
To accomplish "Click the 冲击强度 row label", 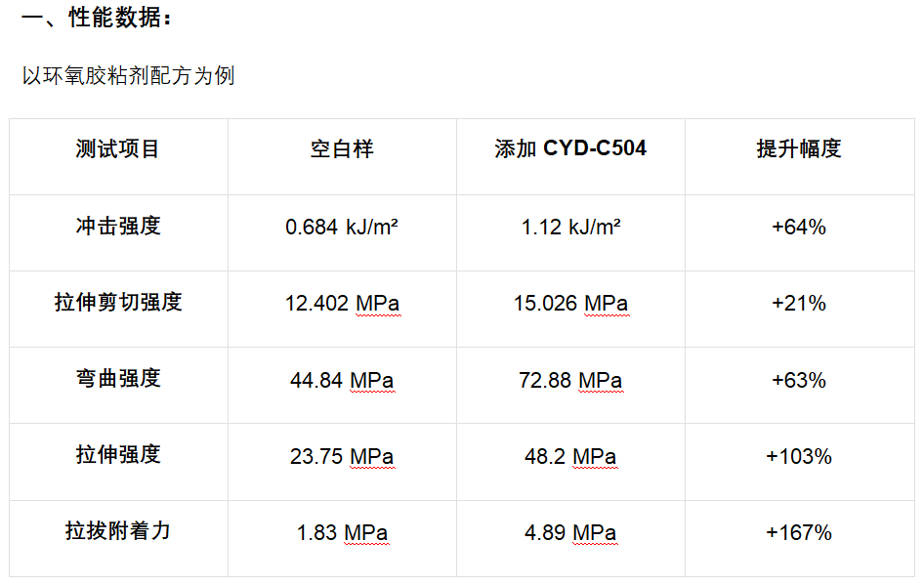I will click(117, 227).
